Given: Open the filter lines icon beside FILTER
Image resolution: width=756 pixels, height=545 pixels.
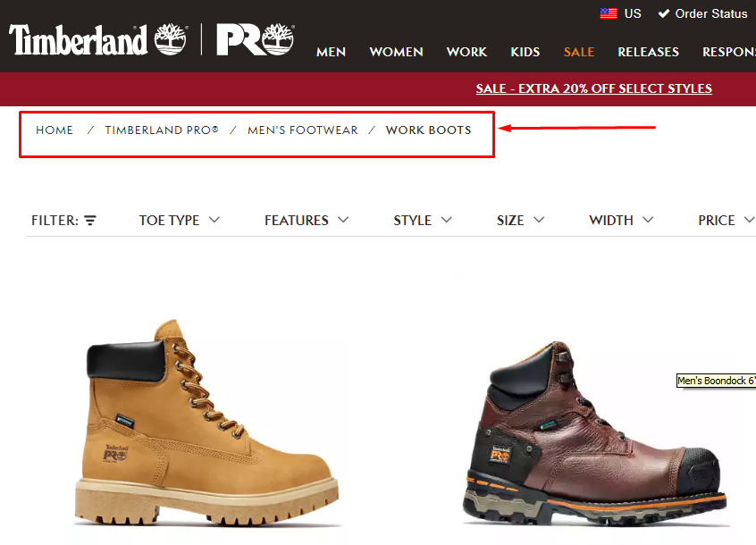Looking at the screenshot, I should tap(90, 221).
